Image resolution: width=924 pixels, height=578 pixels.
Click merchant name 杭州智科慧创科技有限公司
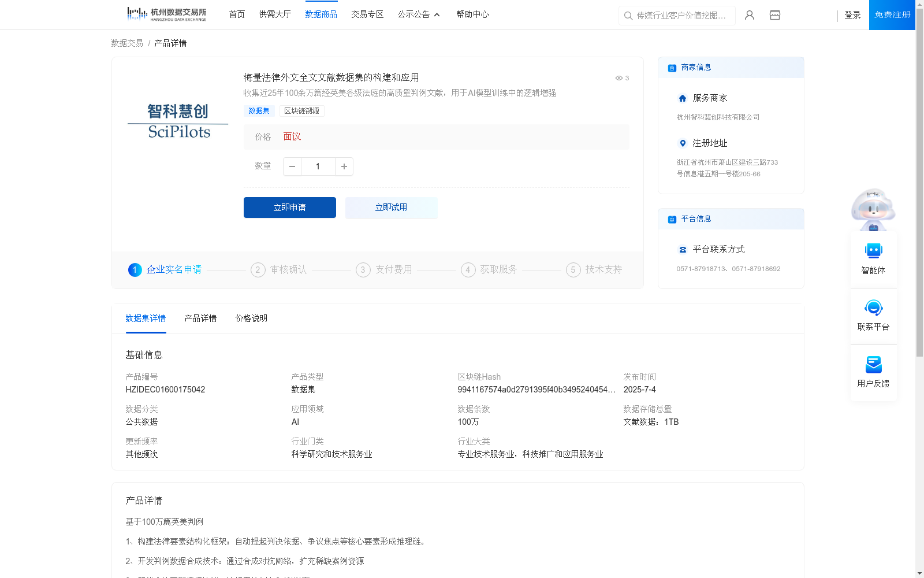(x=718, y=117)
